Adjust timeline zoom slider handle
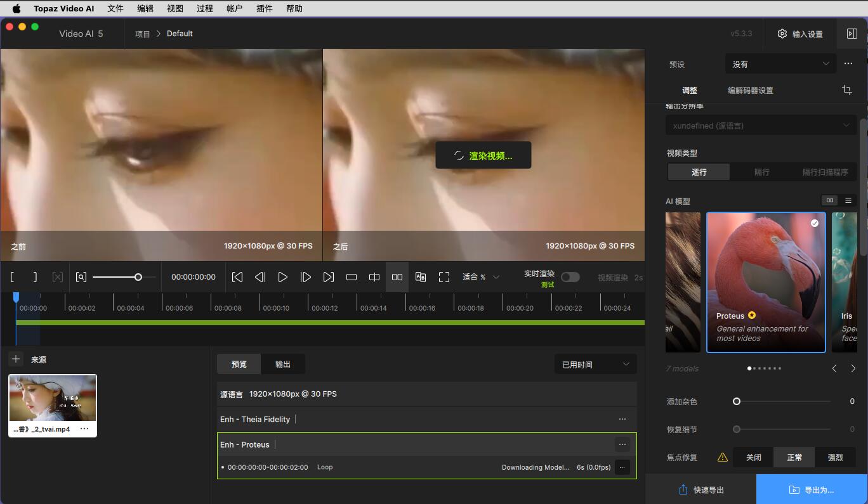Screen dimensions: 868x504 [x=138, y=277]
